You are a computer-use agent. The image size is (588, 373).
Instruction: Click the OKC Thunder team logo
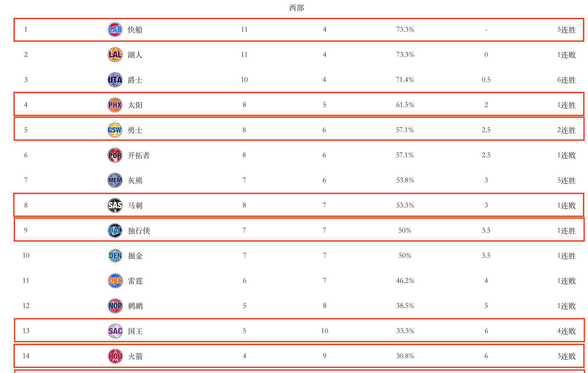click(115, 281)
